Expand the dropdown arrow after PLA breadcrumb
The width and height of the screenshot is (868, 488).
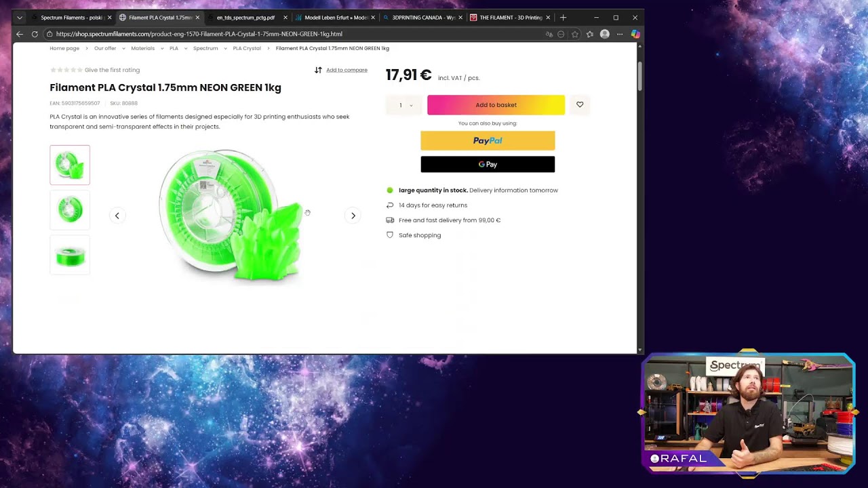pos(186,48)
